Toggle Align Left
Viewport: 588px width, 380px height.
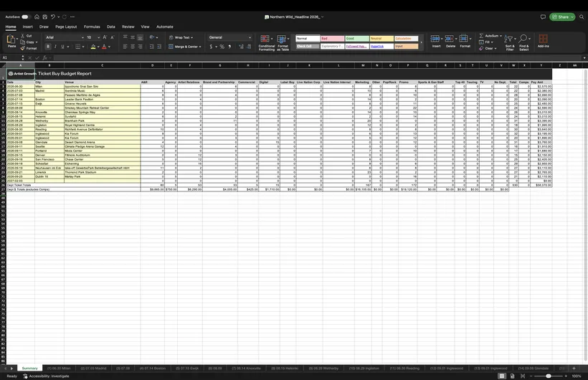125,47
